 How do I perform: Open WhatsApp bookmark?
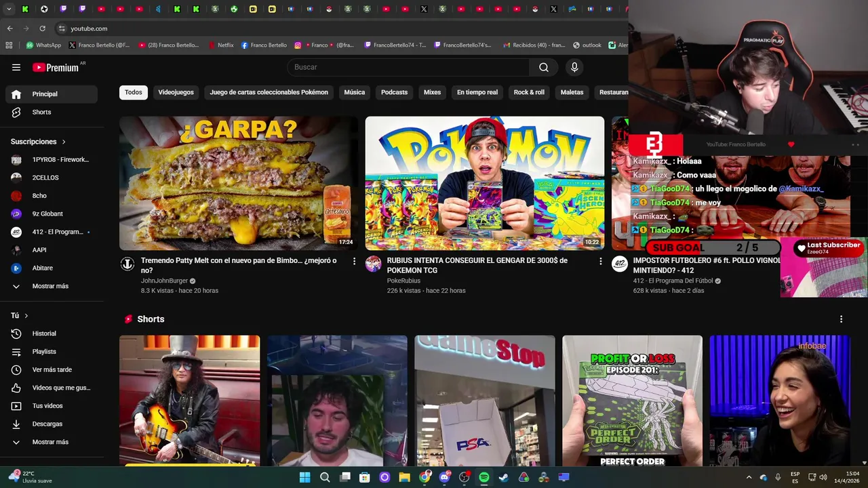pyautogui.click(x=43, y=45)
